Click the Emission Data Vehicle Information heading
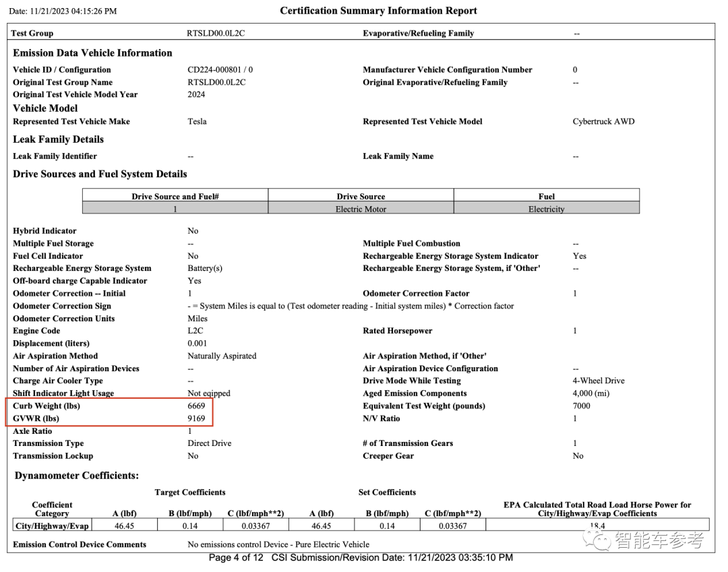 (x=92, y=53)
